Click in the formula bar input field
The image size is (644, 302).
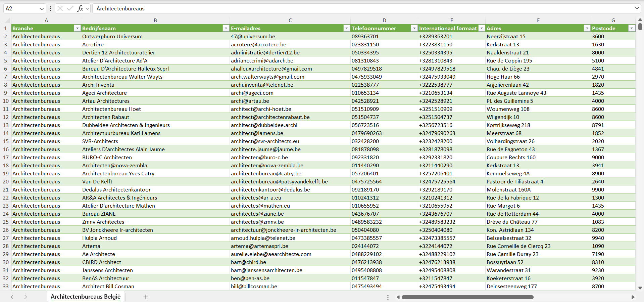(x=336, y=8)
